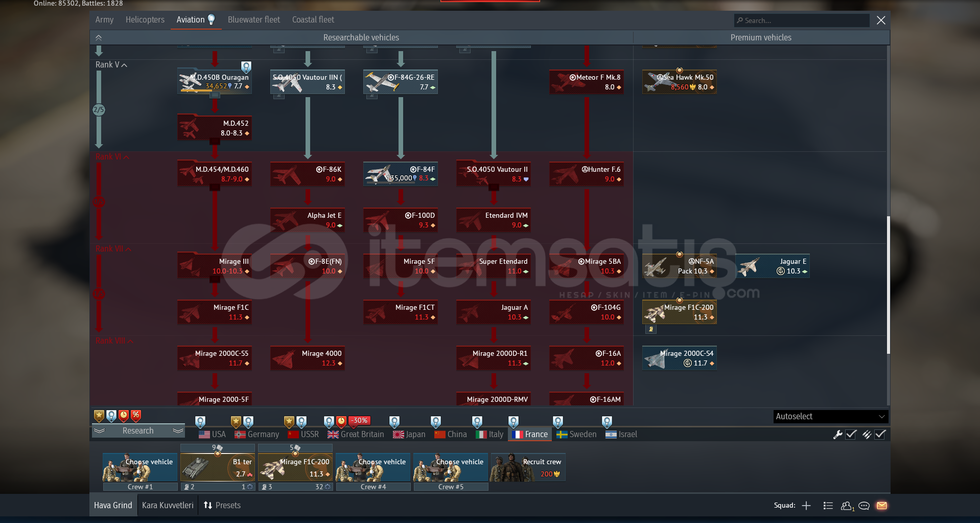The height and width of the screenshot is (523, 980).
Task: Click the ammo auto-refill bullets icon
Action: coord(867,435)
